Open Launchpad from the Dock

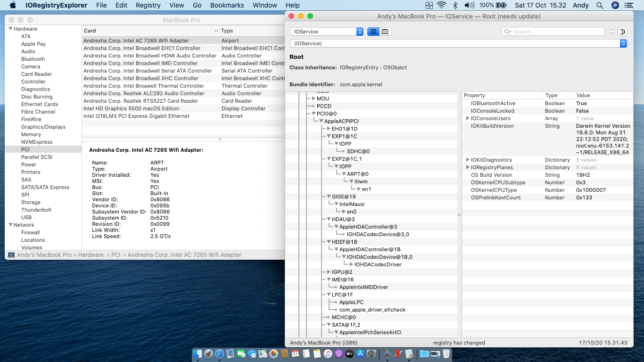pyautogui.click(x=208, y=354)
